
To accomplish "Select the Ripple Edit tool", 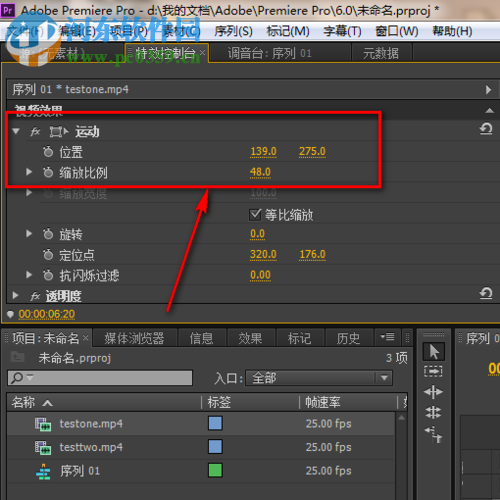I will (x=433, y=392).
